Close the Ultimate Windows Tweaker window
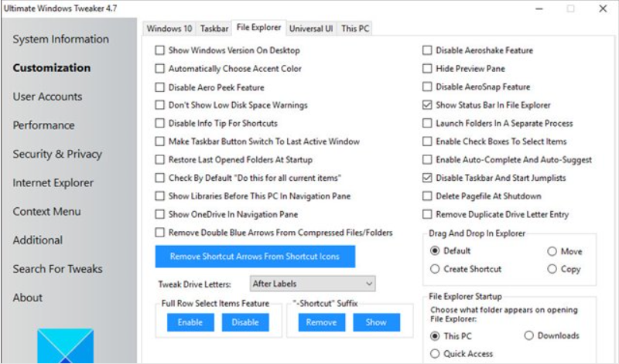 tap(603, 9)
